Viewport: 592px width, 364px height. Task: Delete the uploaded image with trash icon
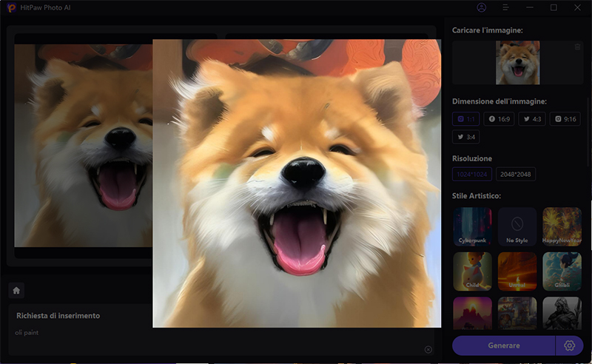point(577,47)
